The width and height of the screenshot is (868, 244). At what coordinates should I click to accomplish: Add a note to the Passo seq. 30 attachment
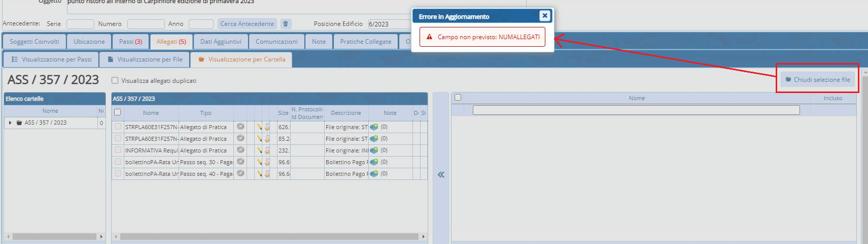click(x=374, y=162)
